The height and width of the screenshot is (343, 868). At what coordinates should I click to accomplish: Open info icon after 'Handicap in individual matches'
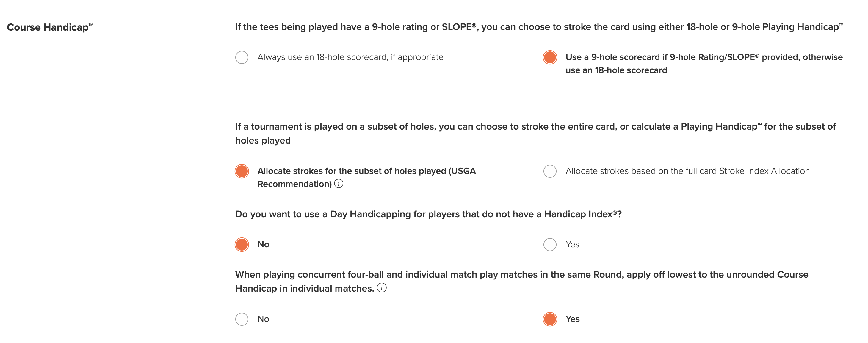(381, 288)
